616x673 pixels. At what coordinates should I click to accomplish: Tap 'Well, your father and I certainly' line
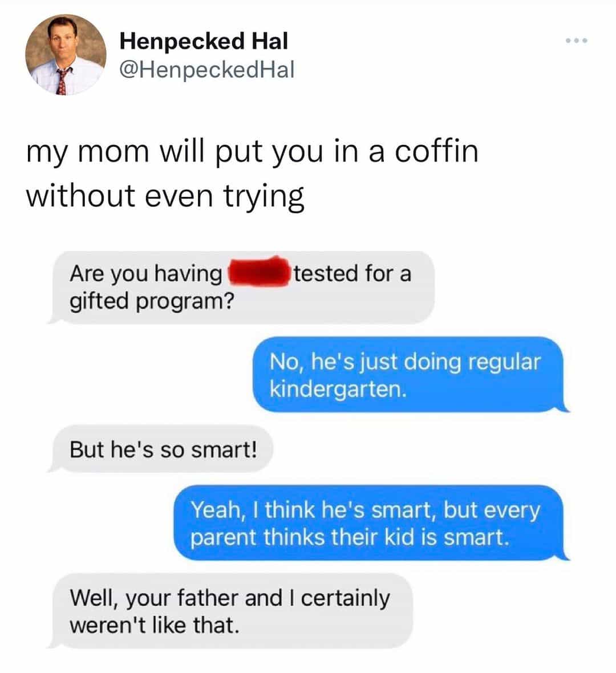click(230, 598)
